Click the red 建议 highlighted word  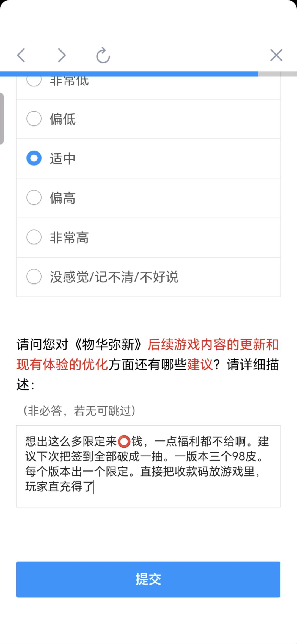pos(200,364)
